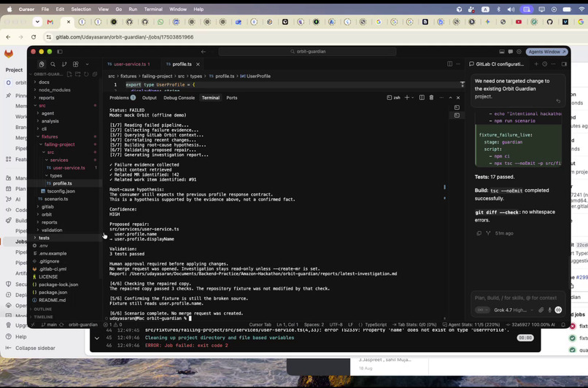Open the Debug Console panel tab
This screenshot has height=388, width=588.
179,98
